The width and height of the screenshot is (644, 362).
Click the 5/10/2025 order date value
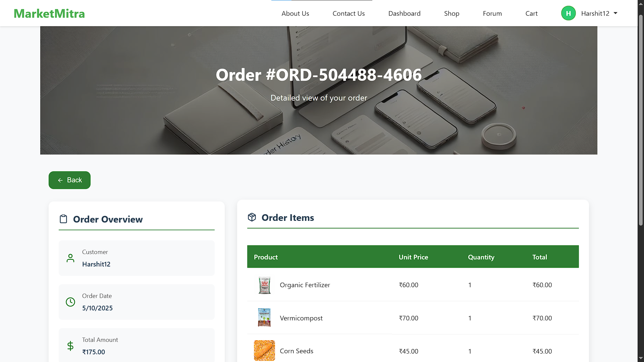(x=97, y=308)
